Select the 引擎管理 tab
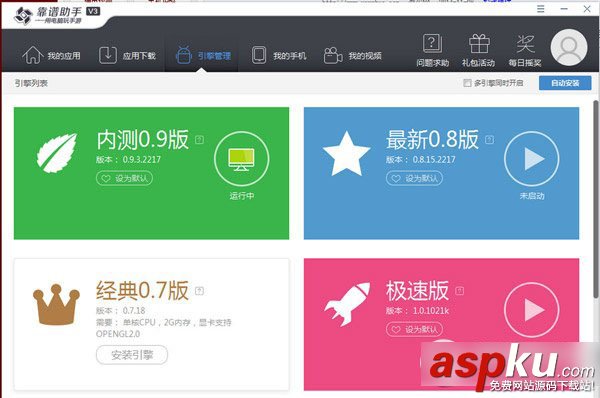The width and height of the screenshot is (600, 398). [203, 55]
